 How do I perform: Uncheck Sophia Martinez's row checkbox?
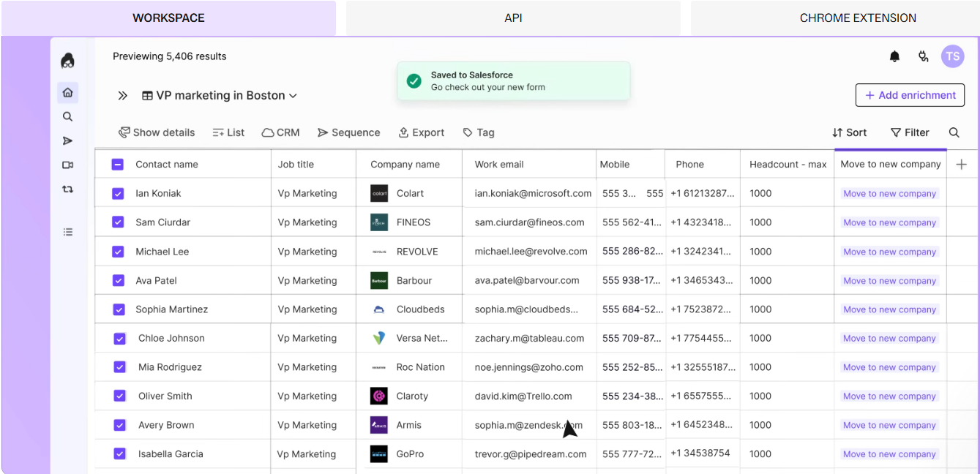118,309
